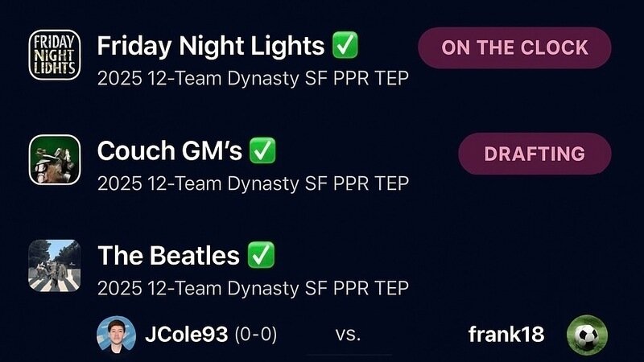This screenshot has height=362, width=644.
Task: Tap the dynasty format subtitle under Couch GM's
Action: click(253, 183)
